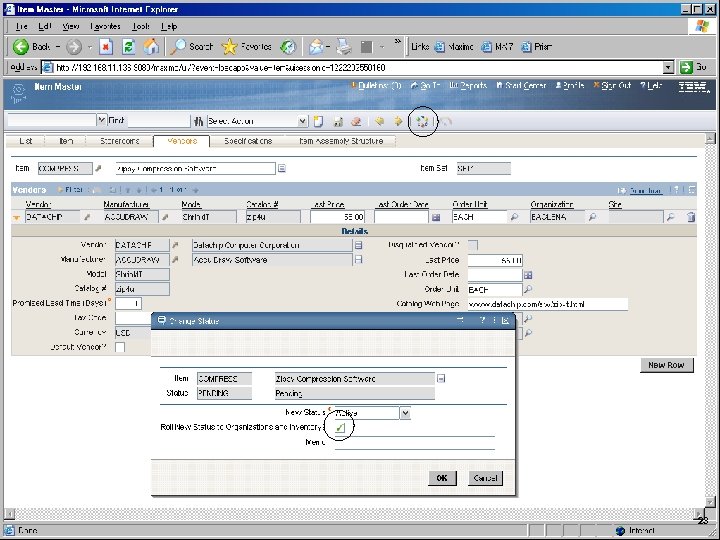This screenshot has width=720, height=540.
Task: Open the Reports link in header
Action: (468, 85)
